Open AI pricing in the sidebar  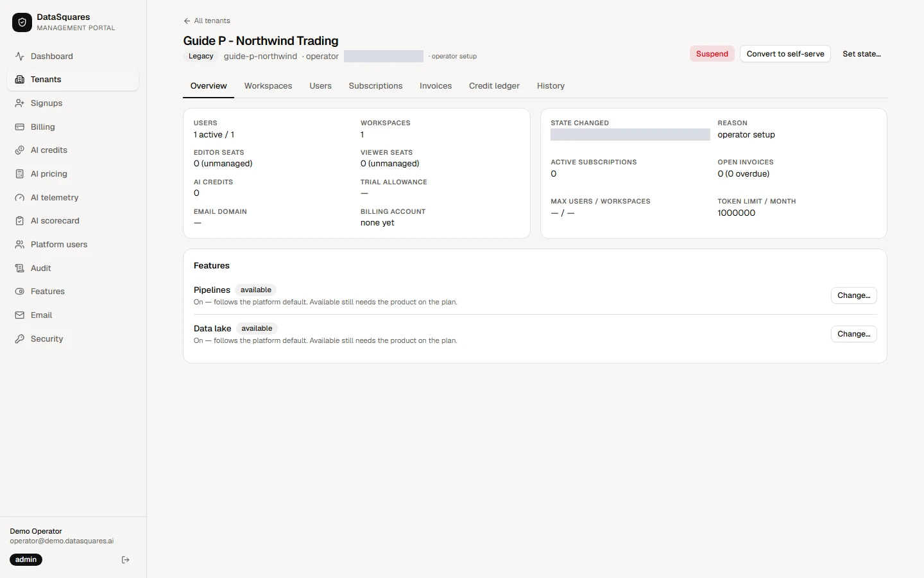pyautogui.click(x=73, y=174)
